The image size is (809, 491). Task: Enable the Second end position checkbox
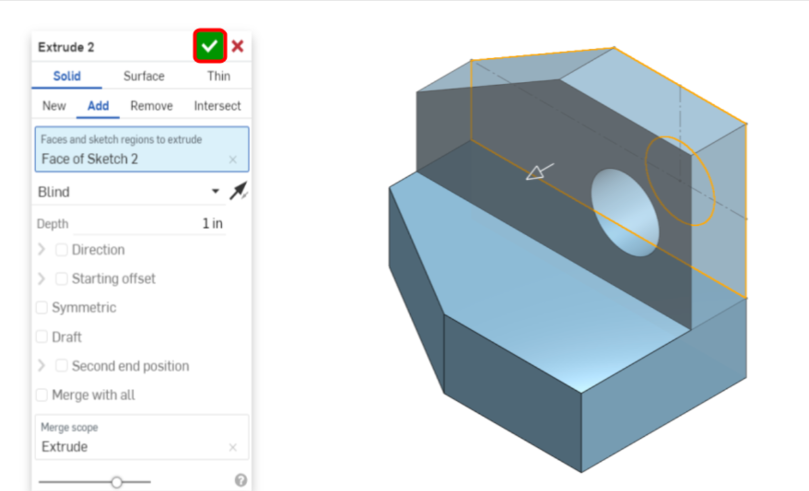click(x=61, y=366)
